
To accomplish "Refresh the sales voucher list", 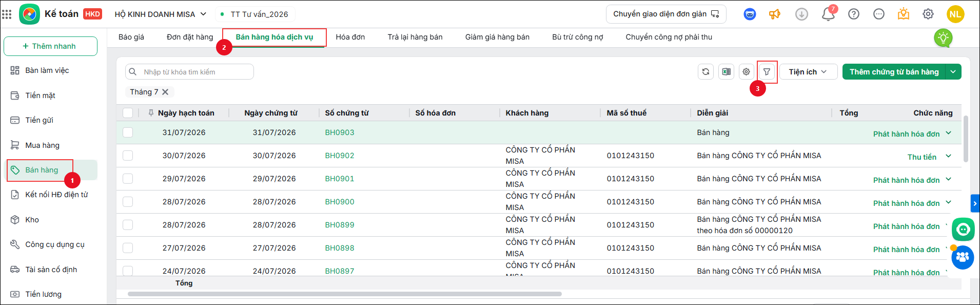I will point(706,72).
